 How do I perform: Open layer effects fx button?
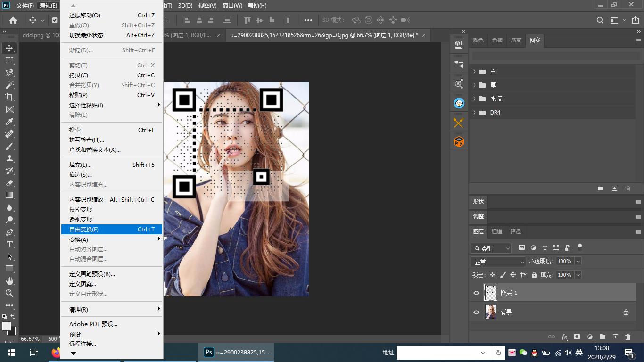564,337
